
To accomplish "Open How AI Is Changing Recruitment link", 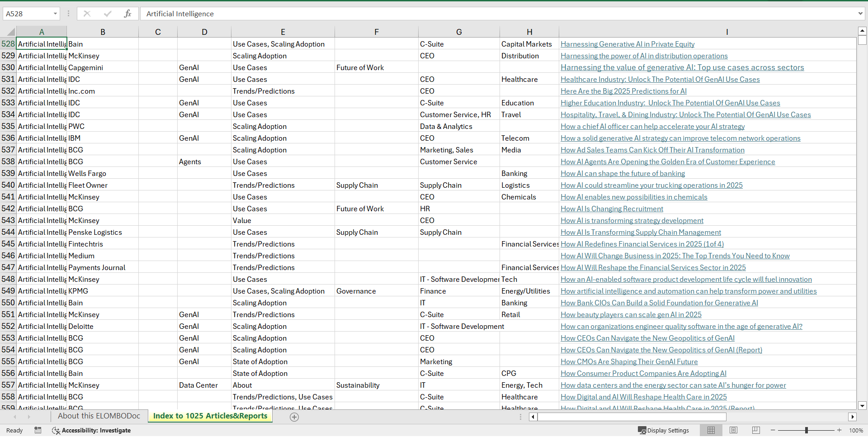I will (612, 209).
